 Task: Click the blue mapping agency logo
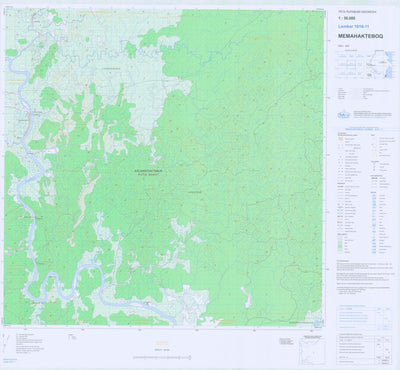tap(344, 114)
